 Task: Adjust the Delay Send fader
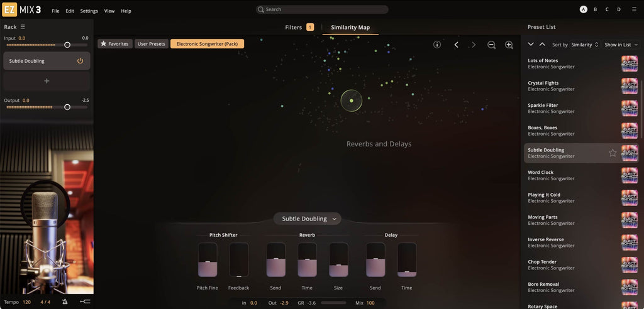click(375, 260)
